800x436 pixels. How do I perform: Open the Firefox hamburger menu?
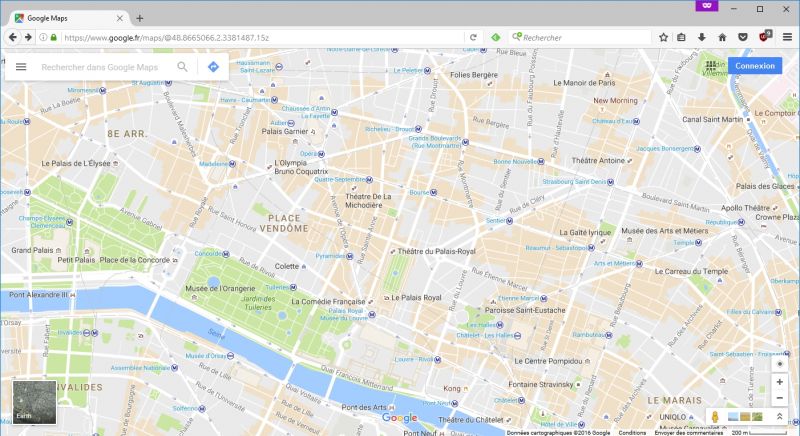[x=787, y=37]
